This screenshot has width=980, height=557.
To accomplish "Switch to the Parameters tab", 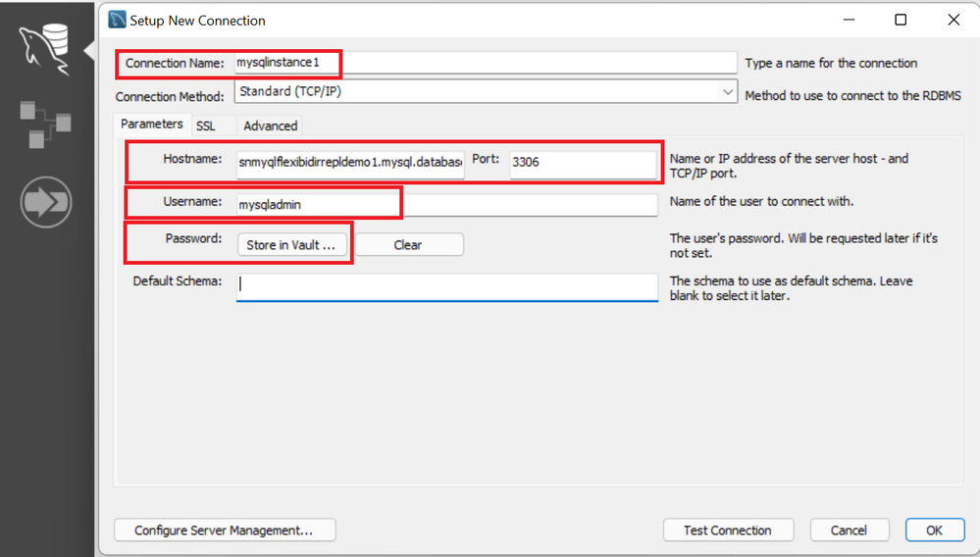I will coord(152,124).
